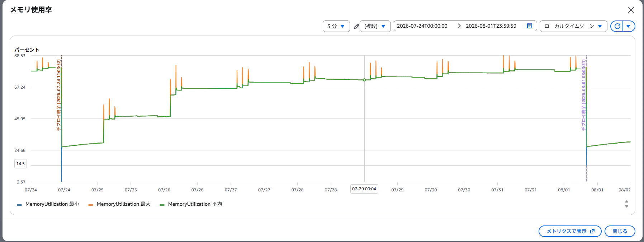Click the パーセント unit label

[27, 50]
